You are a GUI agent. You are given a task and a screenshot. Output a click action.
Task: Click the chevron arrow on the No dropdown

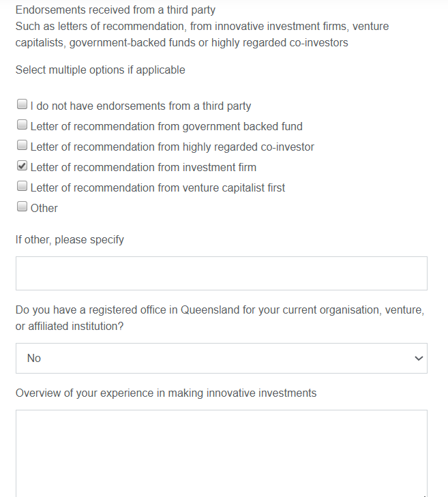coord(419,359)
